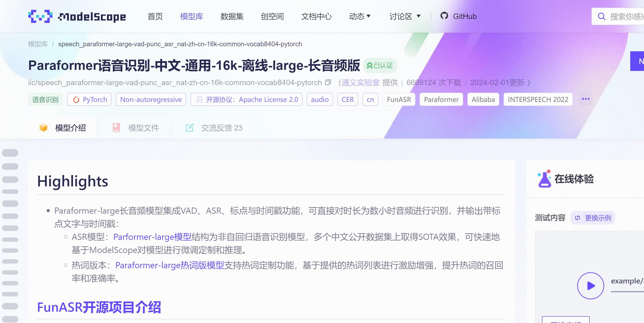Image resolution: width=644 pixels, height=323 pixels.
Task: Click the 已认证 verified badge
Action: coord(380,65)
